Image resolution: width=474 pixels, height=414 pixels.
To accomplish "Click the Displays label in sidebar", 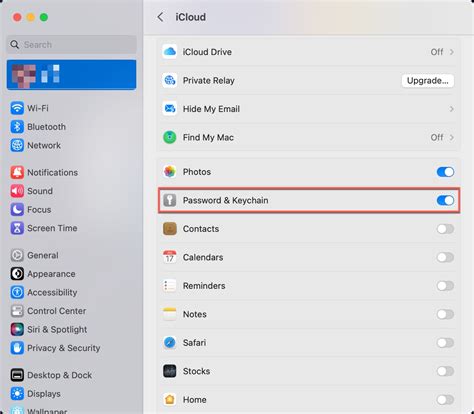I will 44,394.
